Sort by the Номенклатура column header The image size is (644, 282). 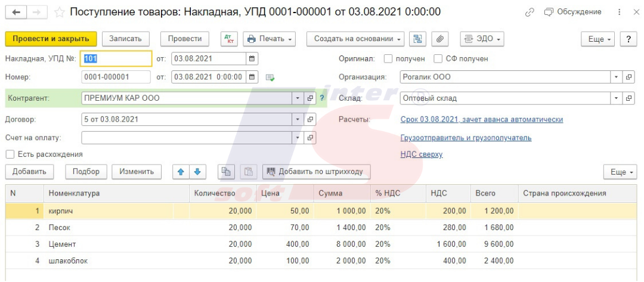[x=117, y=193]
